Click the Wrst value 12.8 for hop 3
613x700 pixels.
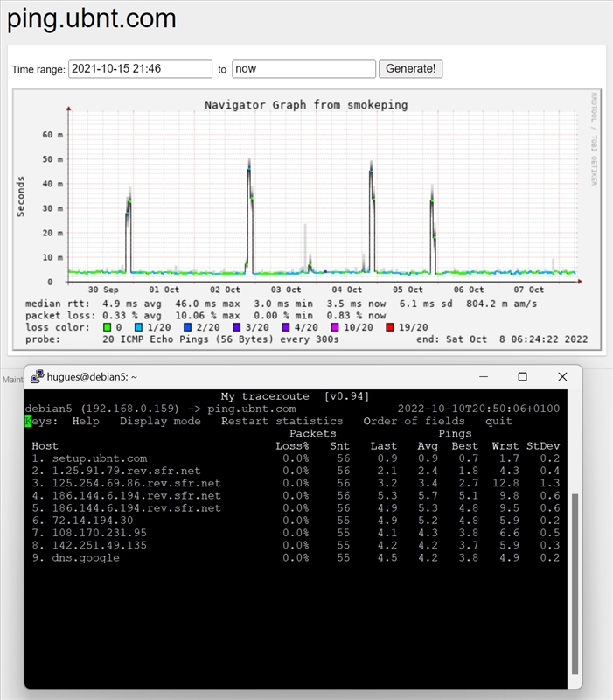point(505,484)
